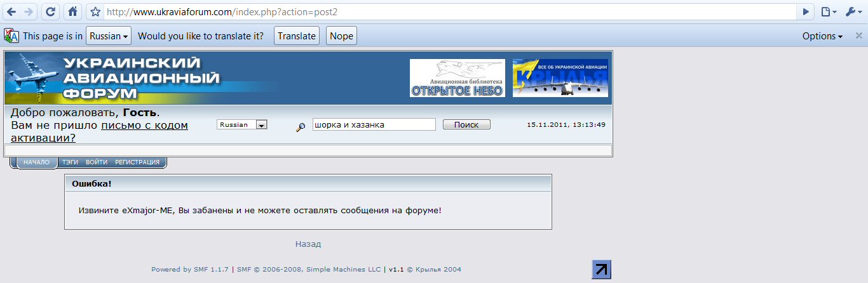This screenshot has width=868, height=283.
Task: Click the magnifier icon beside the search field
Action: tap(301, 127)
